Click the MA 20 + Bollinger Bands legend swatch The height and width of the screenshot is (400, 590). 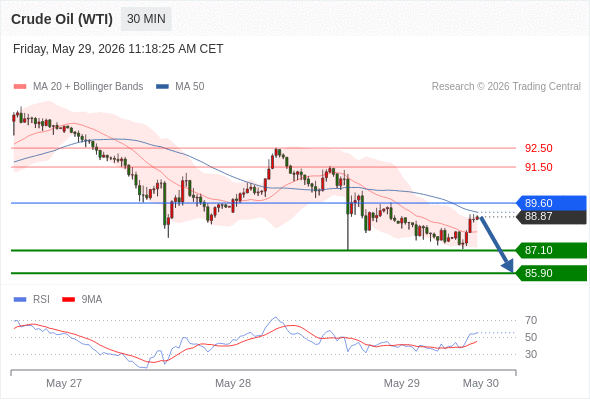[x=20, y=87]
